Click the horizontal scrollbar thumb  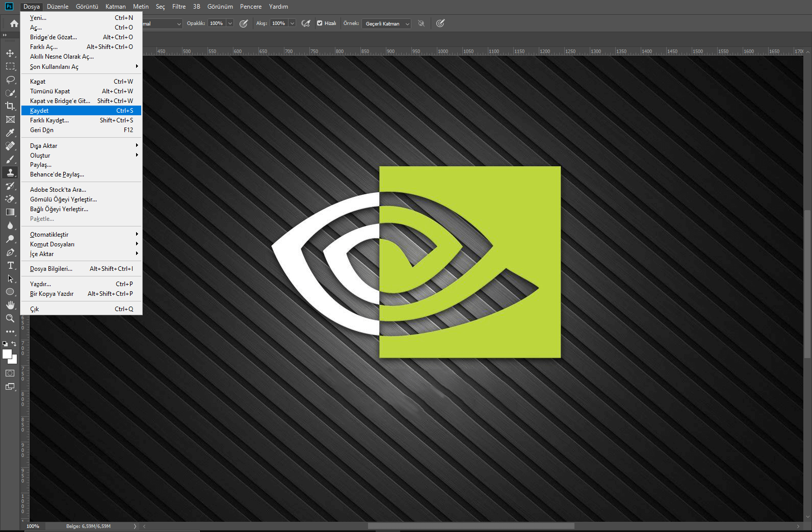[471, 526]
